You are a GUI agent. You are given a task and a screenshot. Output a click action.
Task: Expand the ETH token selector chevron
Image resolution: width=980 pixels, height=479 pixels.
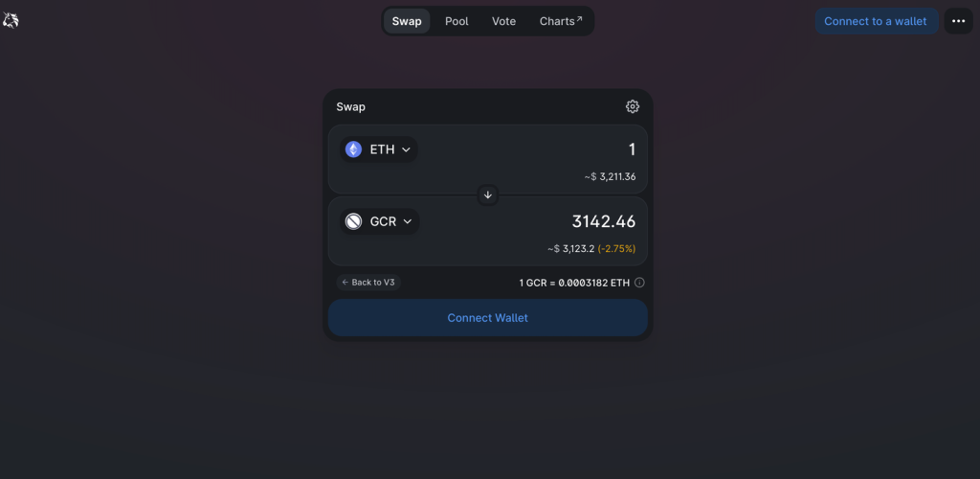tap(406, 149)
